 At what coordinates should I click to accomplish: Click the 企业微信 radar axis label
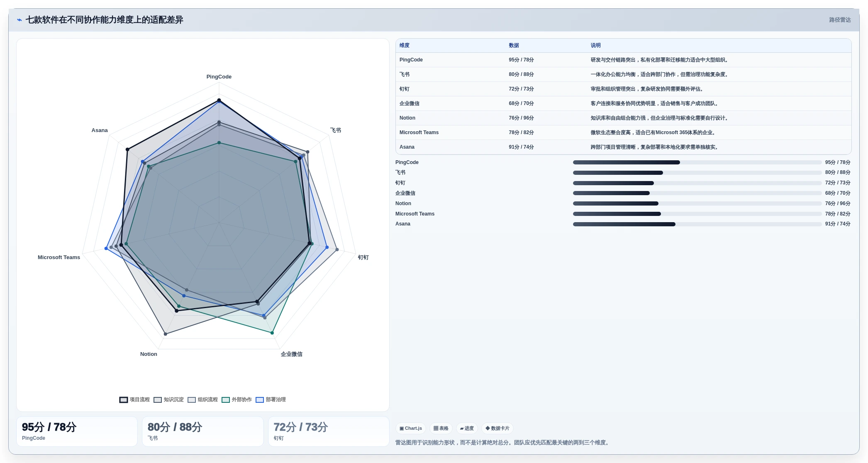tap(292, 354)
